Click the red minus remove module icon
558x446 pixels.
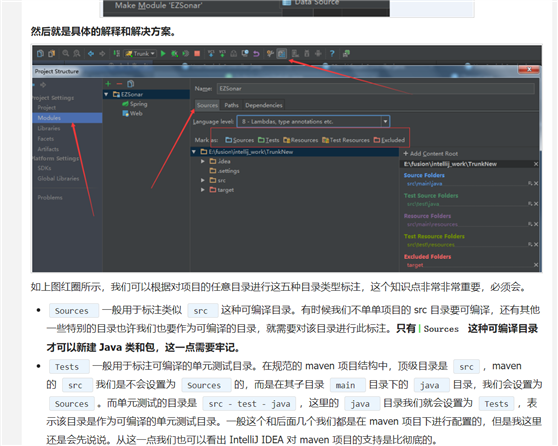click(119, 84)
